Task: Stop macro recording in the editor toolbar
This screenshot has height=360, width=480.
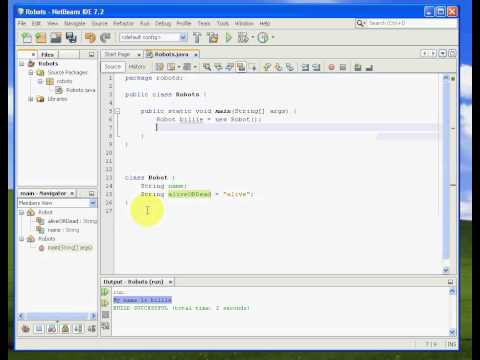Action: (343, 67)
